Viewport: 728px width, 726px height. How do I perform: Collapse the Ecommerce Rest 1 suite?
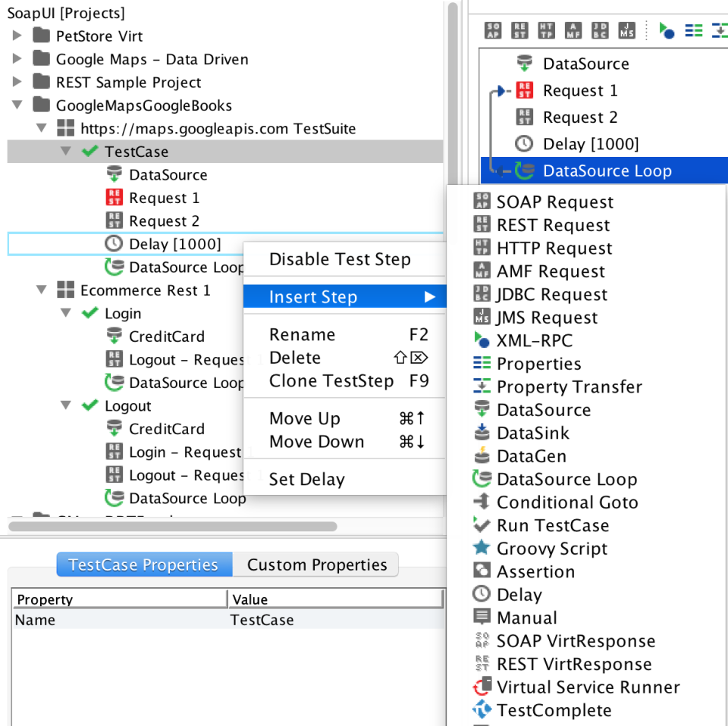pyautogui.click(x=43, y=289)
